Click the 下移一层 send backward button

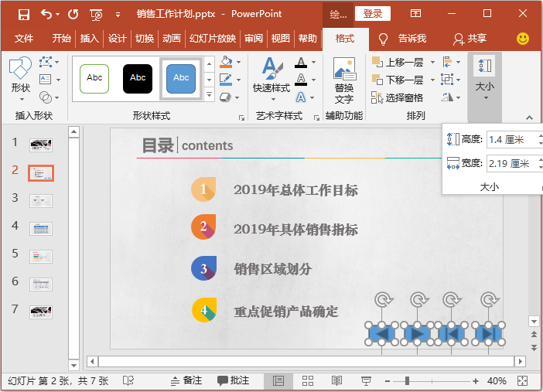(398, 80)
